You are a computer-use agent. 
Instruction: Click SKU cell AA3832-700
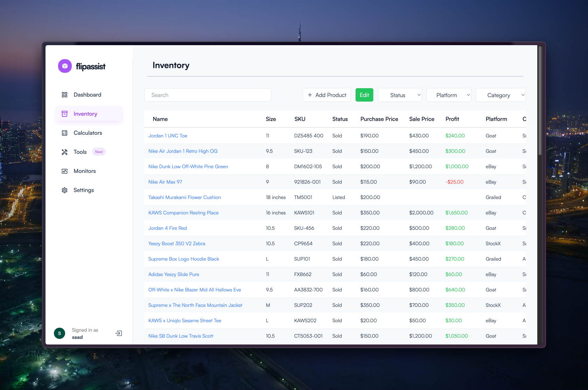[x=308, y=290]
